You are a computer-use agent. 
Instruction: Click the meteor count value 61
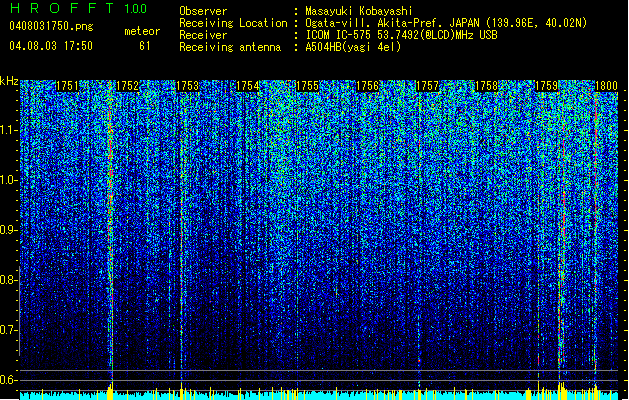(x=145, y=46)
